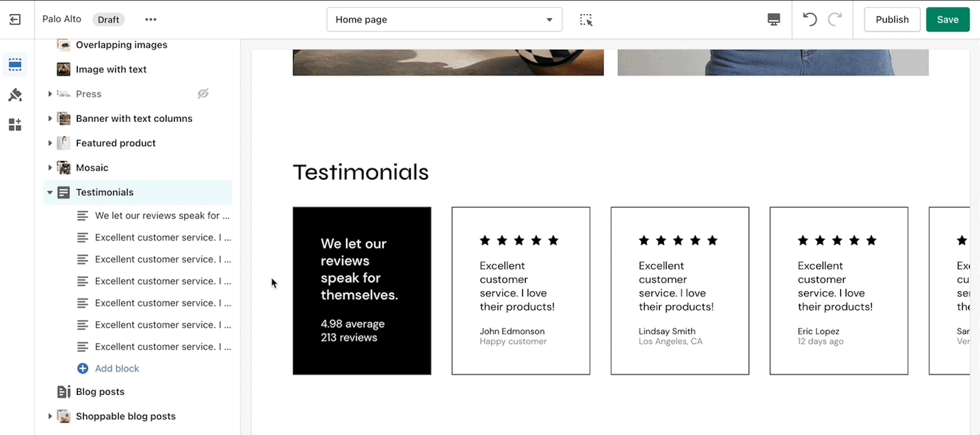Viewport: 980px width, 435px height.
Task: Select the Blog posts section
Action: (x=100, y=392)
